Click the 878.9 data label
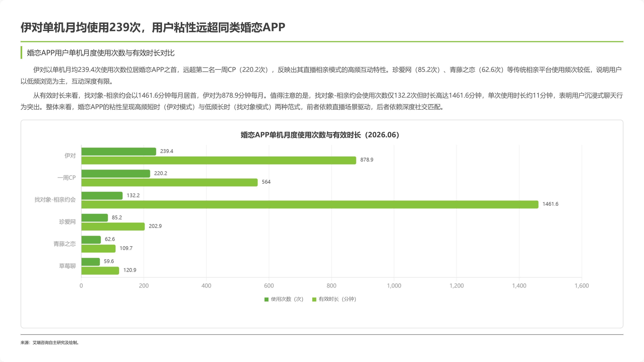The image size is (644, 362). point(367,160)
